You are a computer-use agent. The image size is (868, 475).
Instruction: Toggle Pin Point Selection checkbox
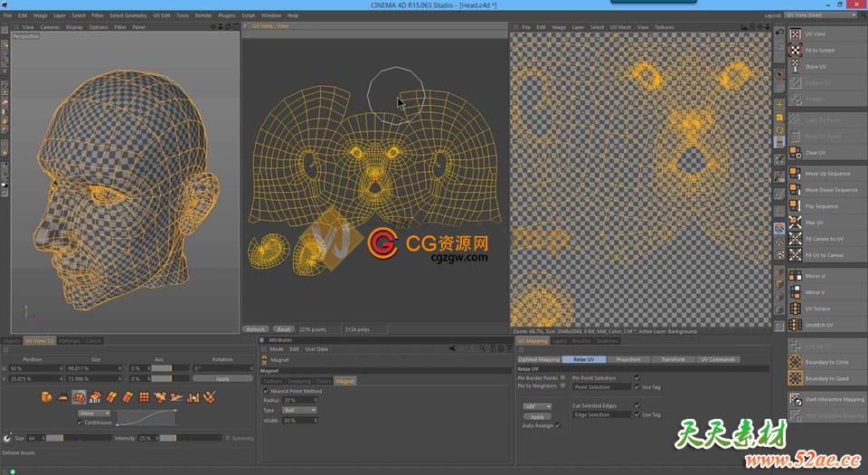[x=637, y=377]
